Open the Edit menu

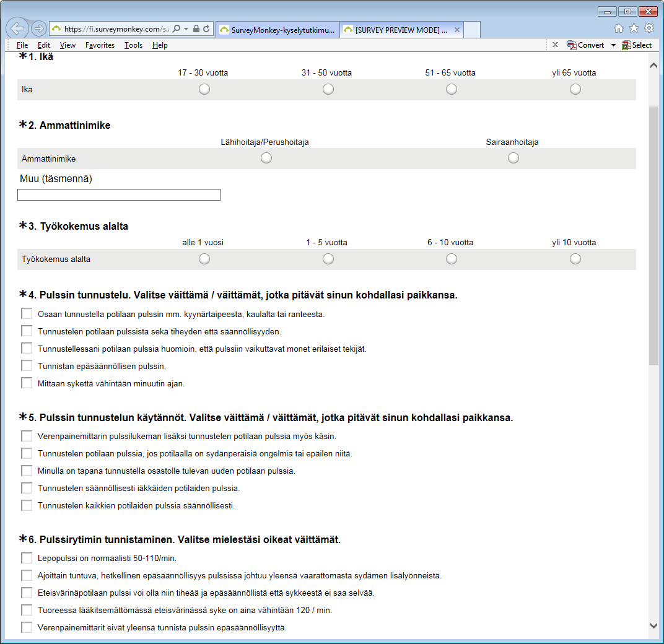[43, 45]
